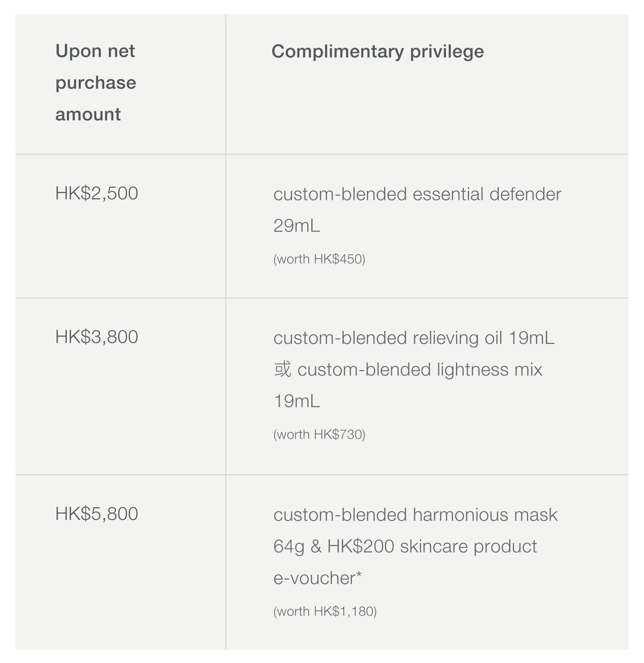Click the '(worth HK$450)' note

click(319, 259)
